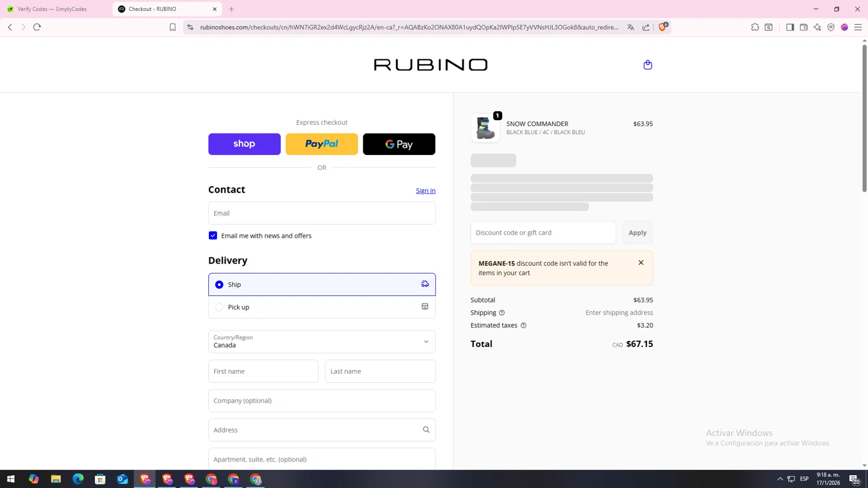The width and height of the screenshot is (868, 488).
Task: Click the Ship delivery truck icon
Action: click(425, 284)
